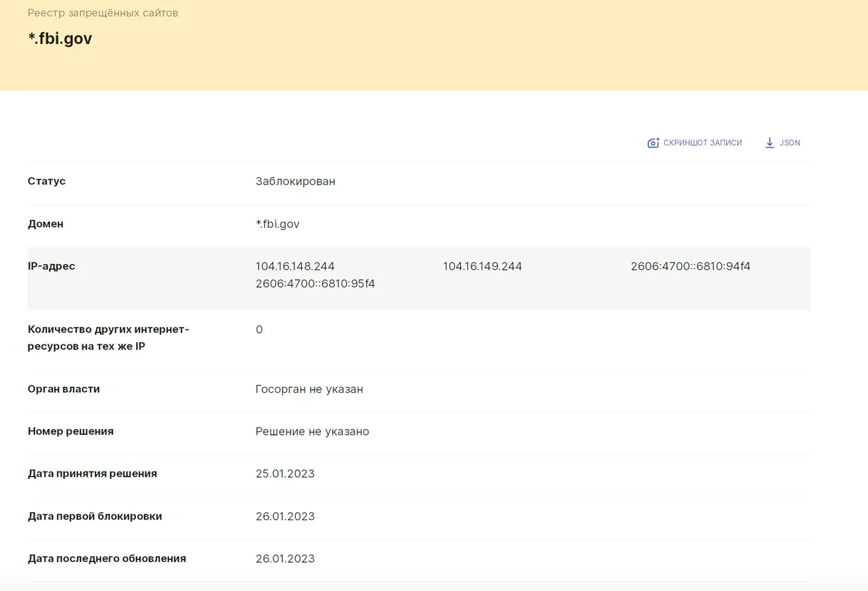Select the count value '0'
Viewport: 868px width, 591px height.
coord(259,330)
